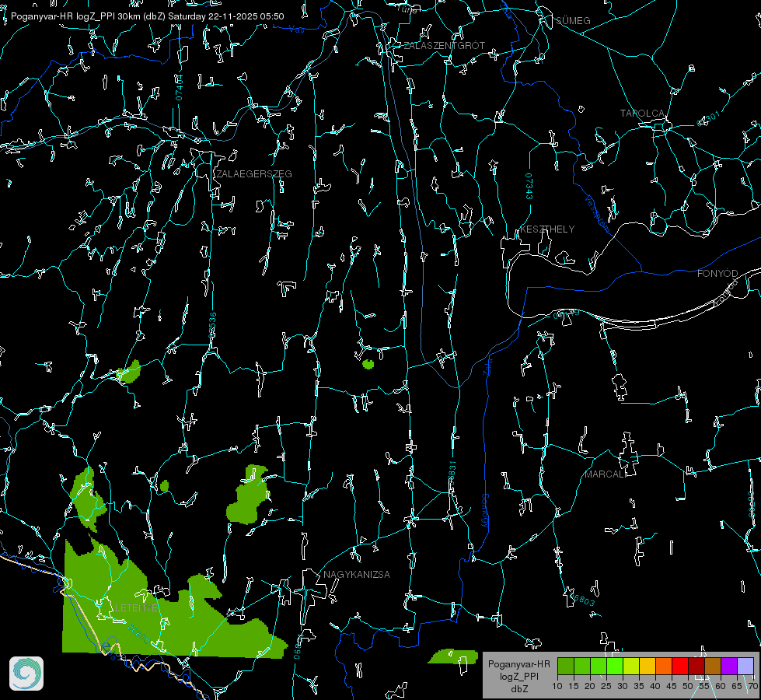Select the 10–15 dBZ dark green swatch
761x700 pixels.
tap(566, 666)
